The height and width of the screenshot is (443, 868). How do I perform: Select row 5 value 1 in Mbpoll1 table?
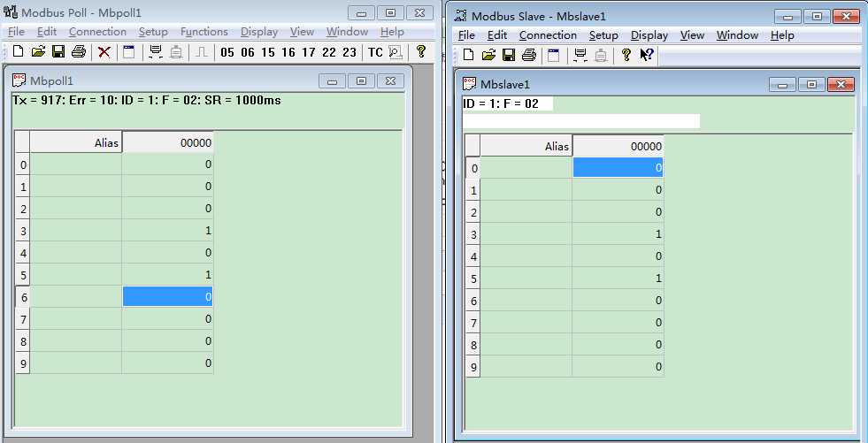click(x=168, y=275)
